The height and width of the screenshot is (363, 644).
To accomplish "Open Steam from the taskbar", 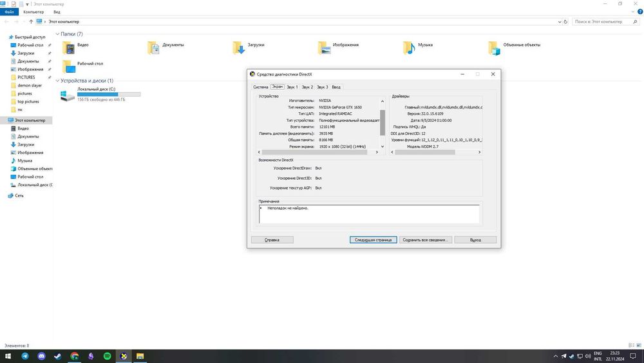I will pos(58,356).
